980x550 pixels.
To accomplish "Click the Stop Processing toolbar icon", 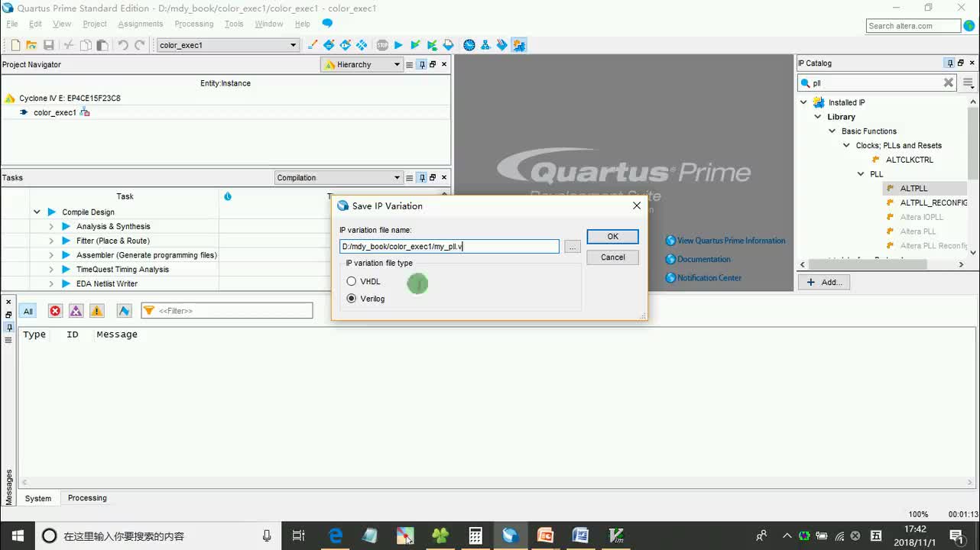I will click(x=382, y=45).
